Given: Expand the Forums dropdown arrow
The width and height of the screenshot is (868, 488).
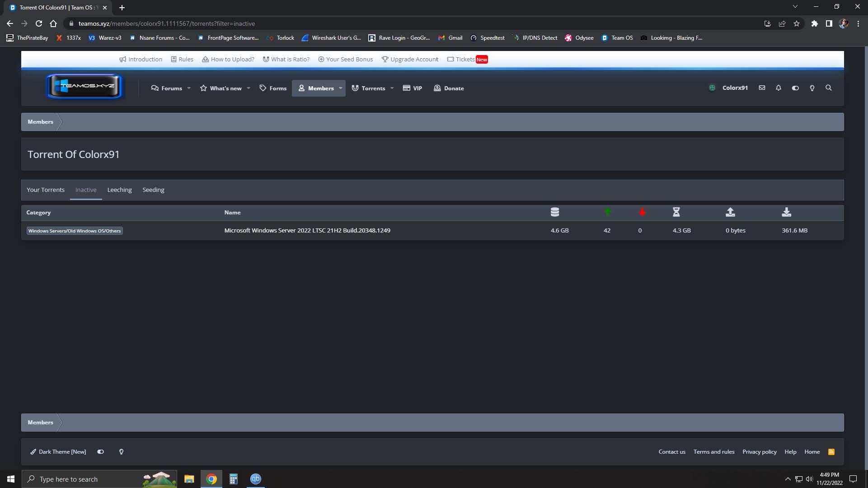Looking at the screenshot, I should click(x=189, y=88).
